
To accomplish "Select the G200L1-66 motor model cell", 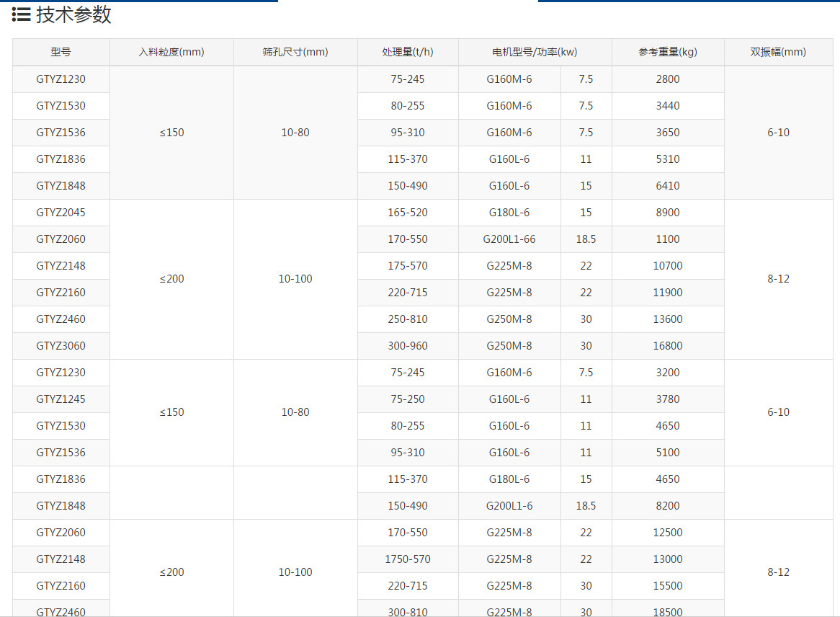I will (x=509, y=239).
